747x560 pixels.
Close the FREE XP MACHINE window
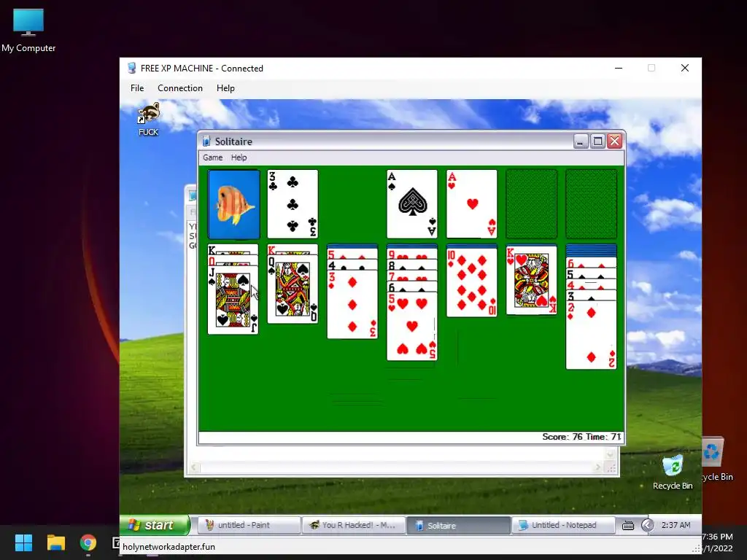(685, 68)
